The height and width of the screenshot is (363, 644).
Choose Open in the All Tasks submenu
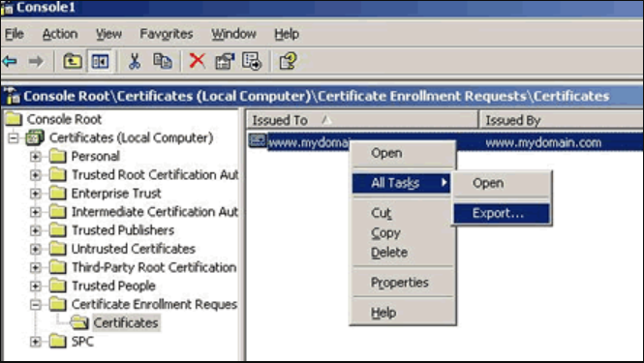coord(502,183)
